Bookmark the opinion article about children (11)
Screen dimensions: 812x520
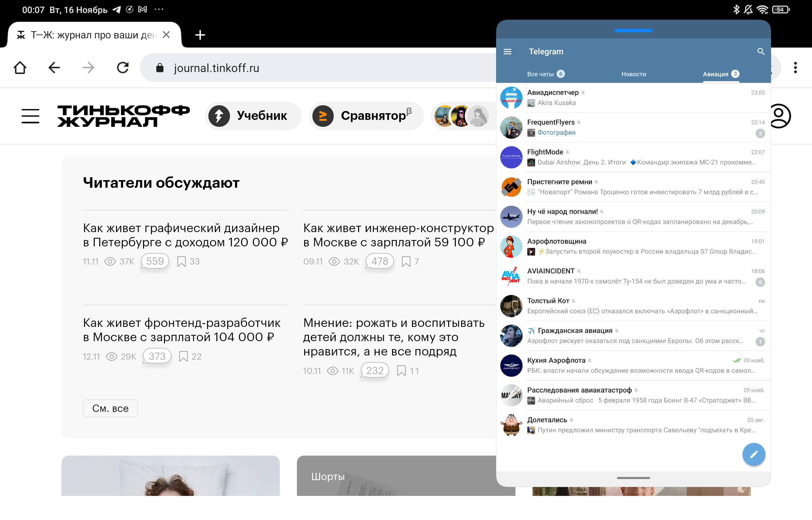pyautogui.click(x=401, y=371)
